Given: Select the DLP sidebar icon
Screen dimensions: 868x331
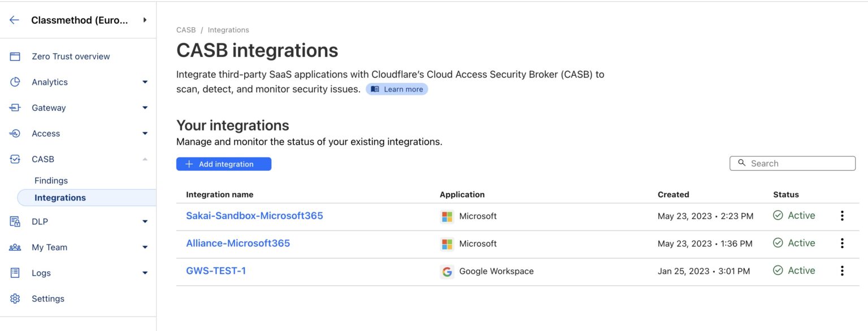Looking at the screenshot, I should pyautogui.click(x=14, y=221).
